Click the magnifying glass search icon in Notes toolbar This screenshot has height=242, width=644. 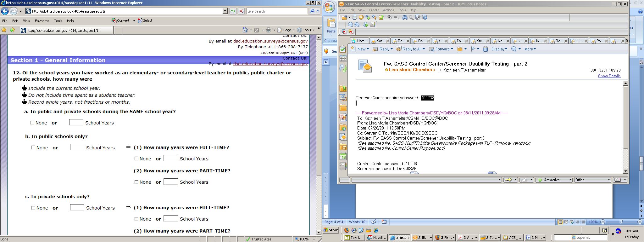click(411, 17)
